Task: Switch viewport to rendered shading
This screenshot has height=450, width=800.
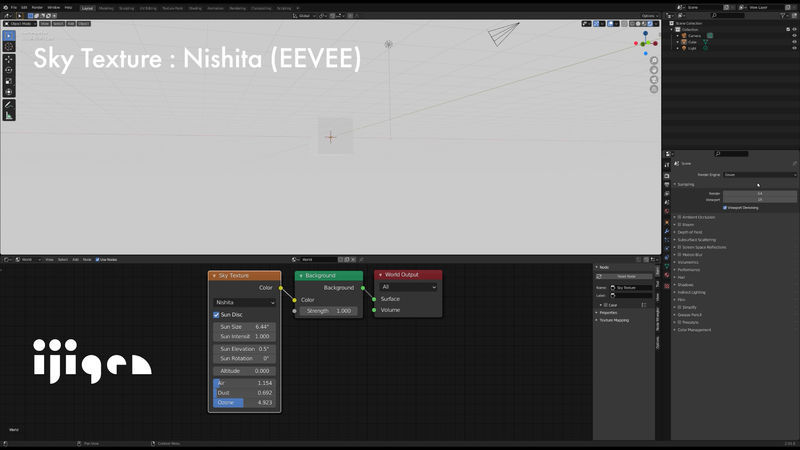Action: 650,23
